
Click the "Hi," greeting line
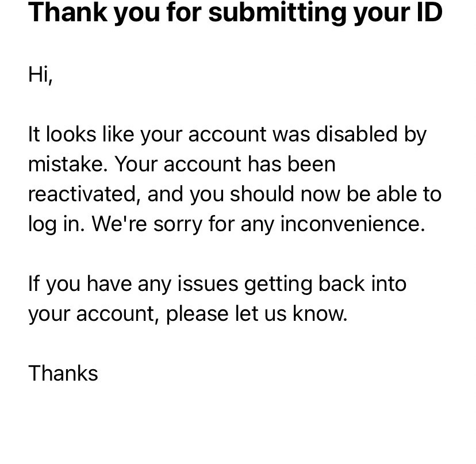pyautogui.click(x=40, y=74)
